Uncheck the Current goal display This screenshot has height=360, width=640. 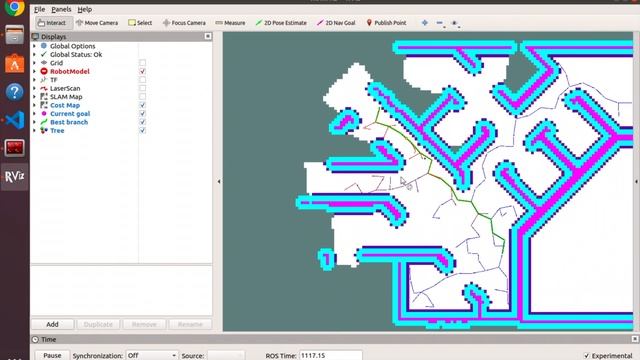(x=142, y=113)
